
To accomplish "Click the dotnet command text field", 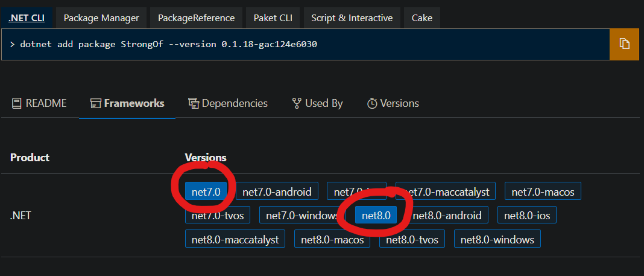I will [x=306, y=44].
